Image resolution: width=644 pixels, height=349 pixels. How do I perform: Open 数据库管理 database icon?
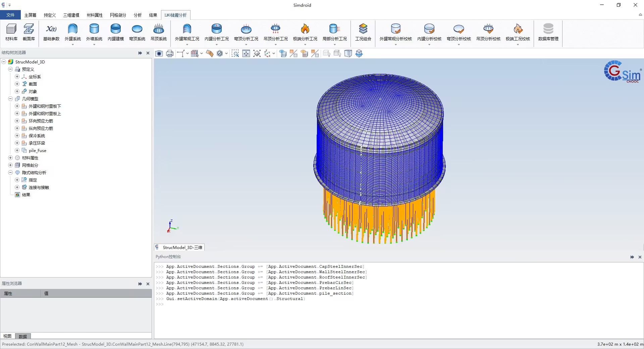pos(548,32)
